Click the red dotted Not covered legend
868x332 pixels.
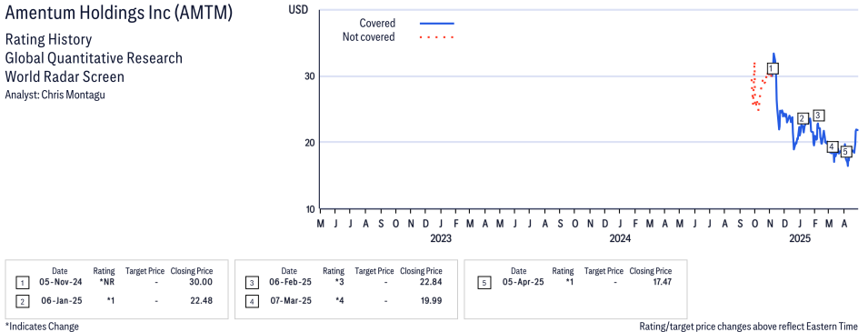[437, 37]
